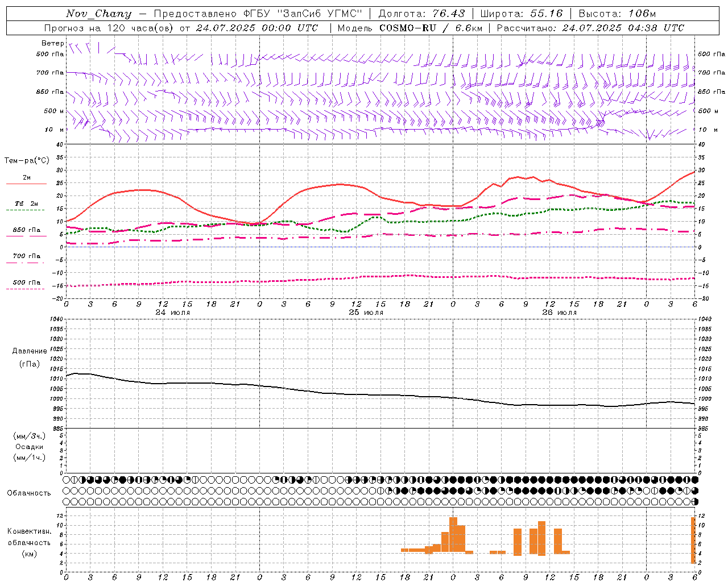This screenshot has width=728, height=582.
Task: Click the station name Nov_Chany in header
Action: click(98, 14)
